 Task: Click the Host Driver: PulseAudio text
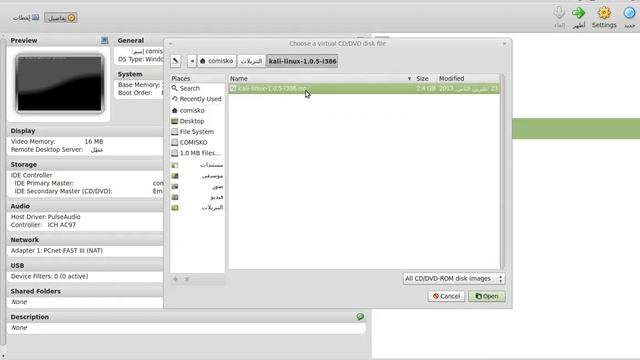coord(46,217)
